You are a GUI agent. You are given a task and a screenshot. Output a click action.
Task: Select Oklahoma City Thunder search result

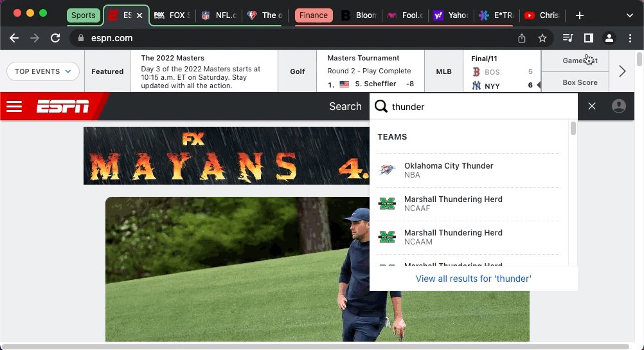tap(469, 170)
